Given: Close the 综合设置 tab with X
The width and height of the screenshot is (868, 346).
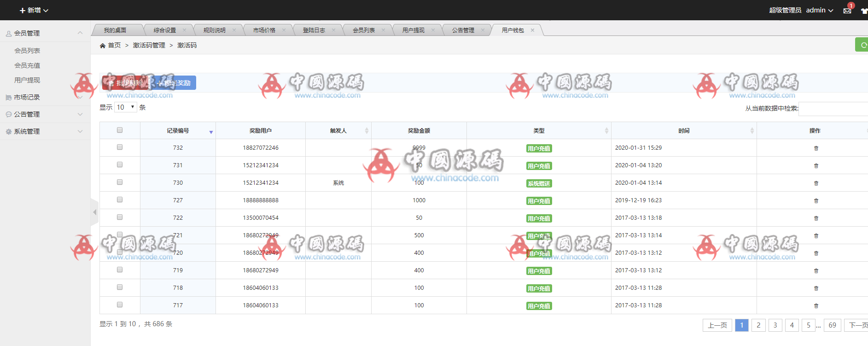Looking at the screenshot, I should pyautogui.click(x=184, y=30).
